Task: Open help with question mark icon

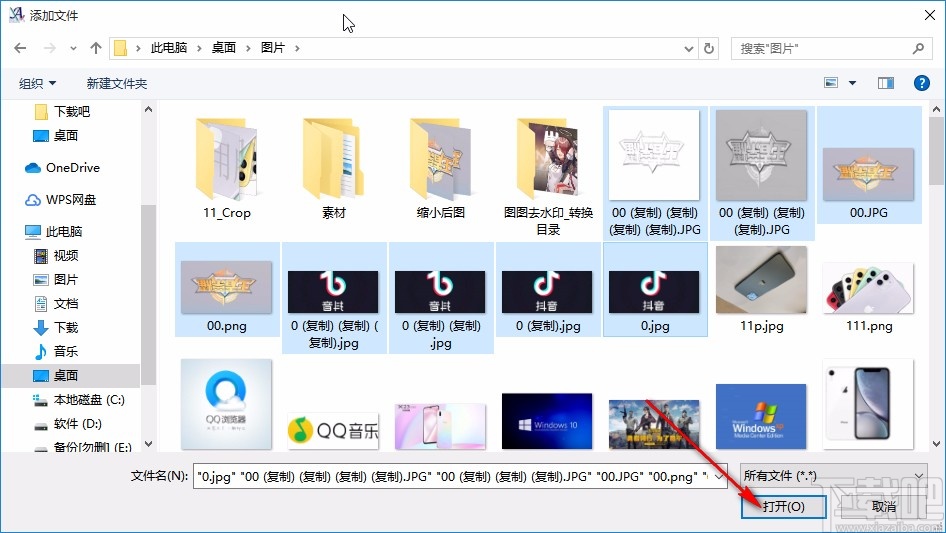Action: coord(921,83)
